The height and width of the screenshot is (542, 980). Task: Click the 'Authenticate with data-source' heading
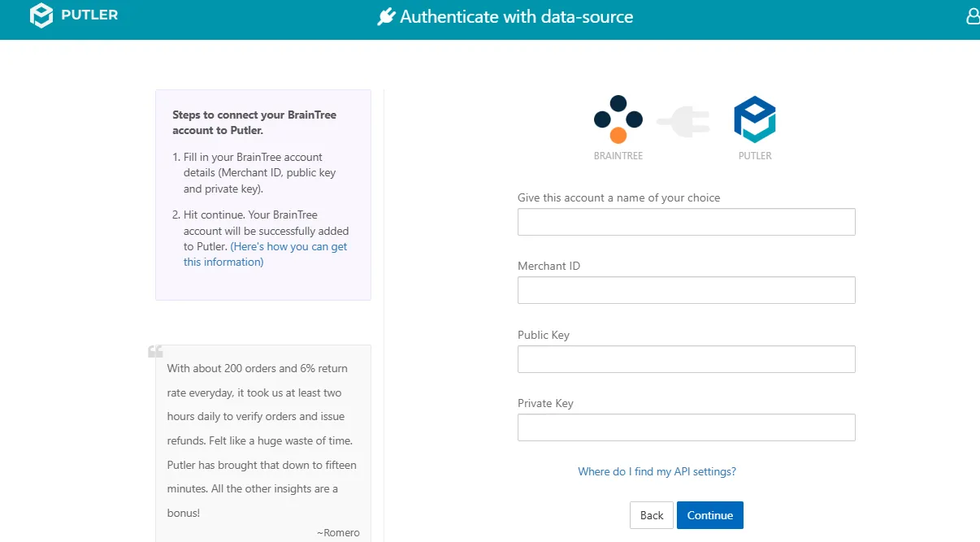click(517, 17)
